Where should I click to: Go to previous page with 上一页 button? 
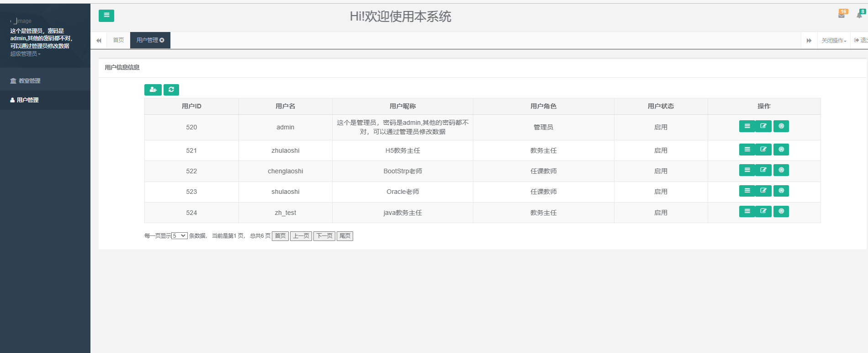pos(301,236)
